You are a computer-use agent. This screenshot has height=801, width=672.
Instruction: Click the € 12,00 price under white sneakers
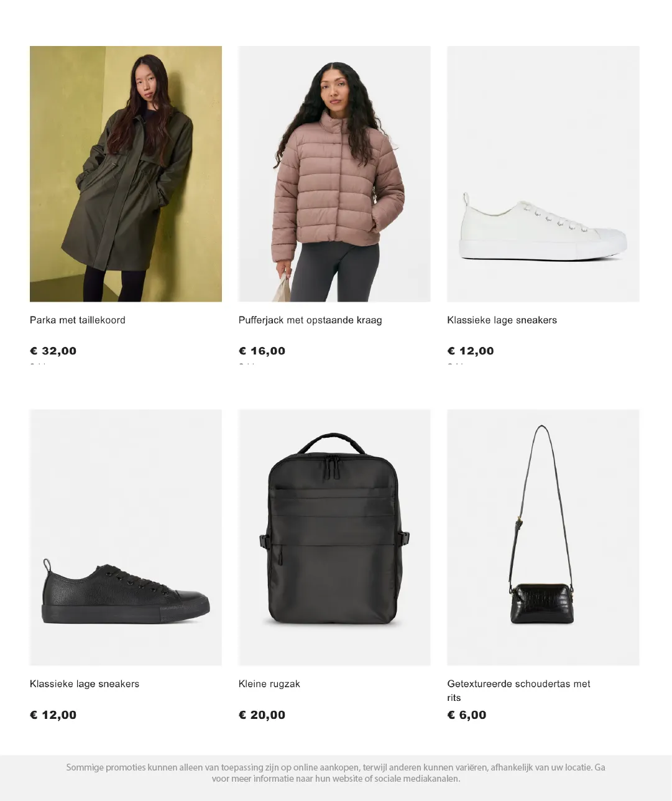[x=471, y=351]
